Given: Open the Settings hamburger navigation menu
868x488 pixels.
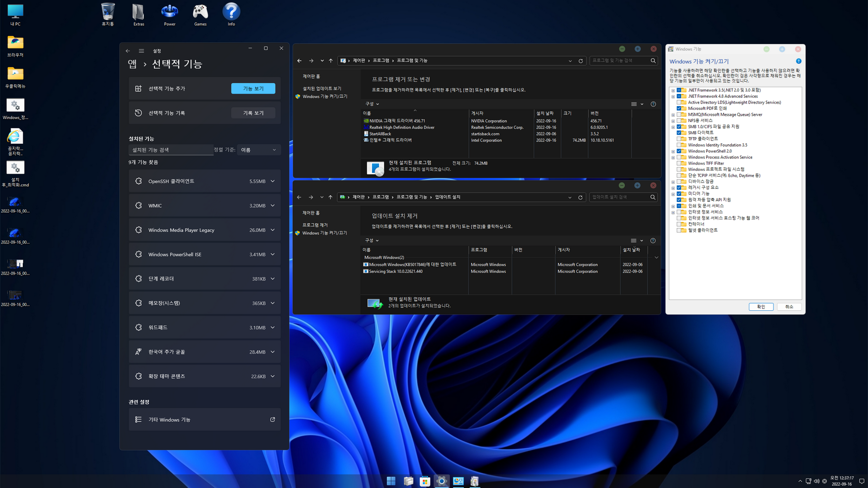Looking at the screenshot, I should click(x=141, y=51).
